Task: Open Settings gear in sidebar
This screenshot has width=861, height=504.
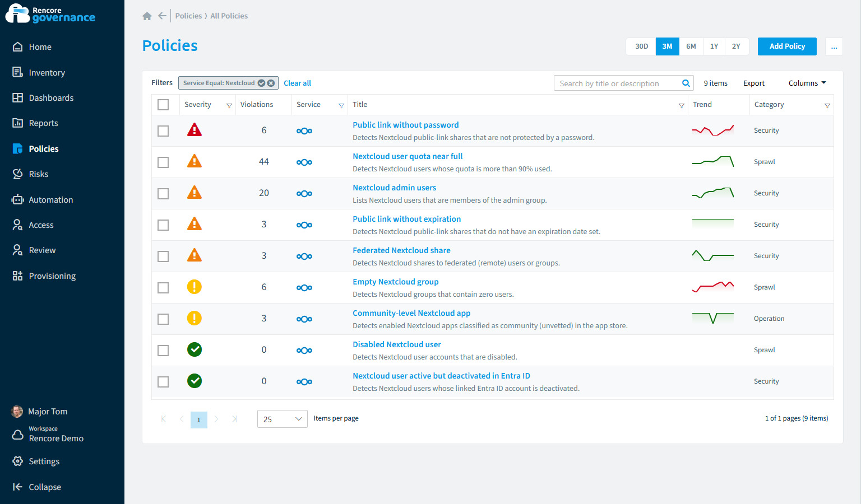Action: click(18, 461)
